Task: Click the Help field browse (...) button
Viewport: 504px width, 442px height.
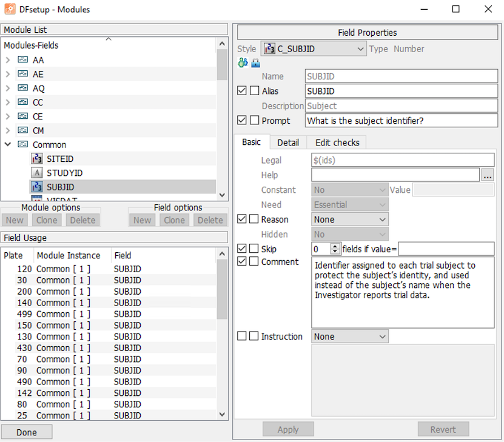Action: (x=488, y=176)
